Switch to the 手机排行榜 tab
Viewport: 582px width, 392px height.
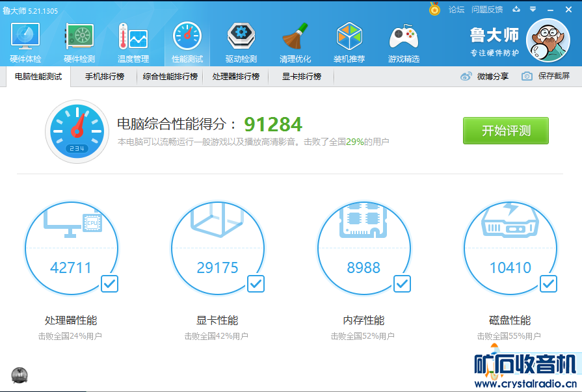(104, 77)
